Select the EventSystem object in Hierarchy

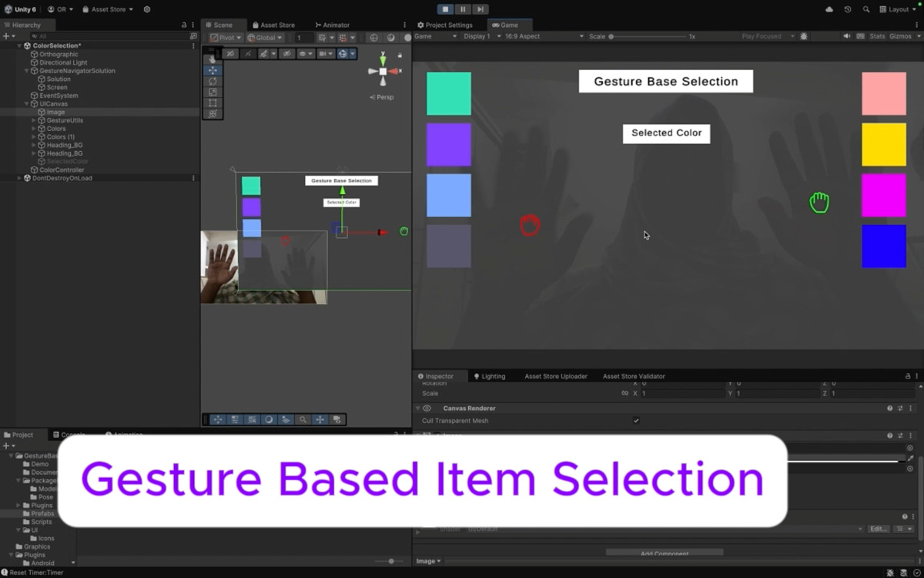59,96
